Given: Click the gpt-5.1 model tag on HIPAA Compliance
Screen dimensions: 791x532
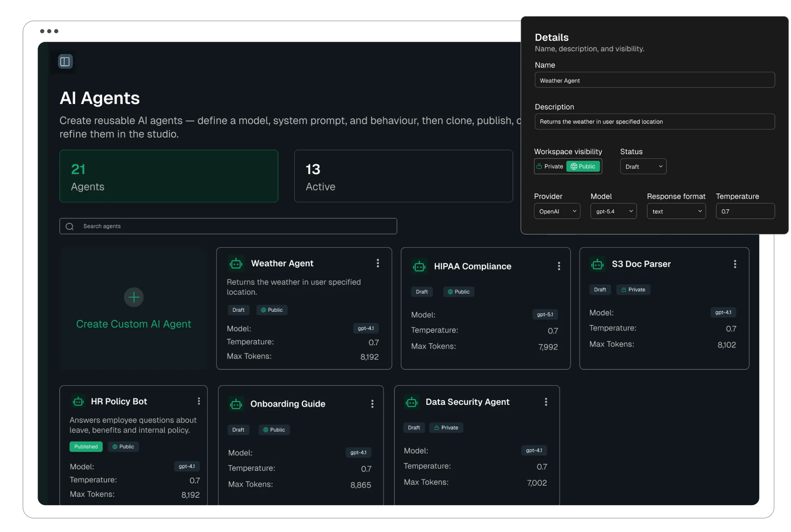Looking at the screenshot, I should click(545, 315).
